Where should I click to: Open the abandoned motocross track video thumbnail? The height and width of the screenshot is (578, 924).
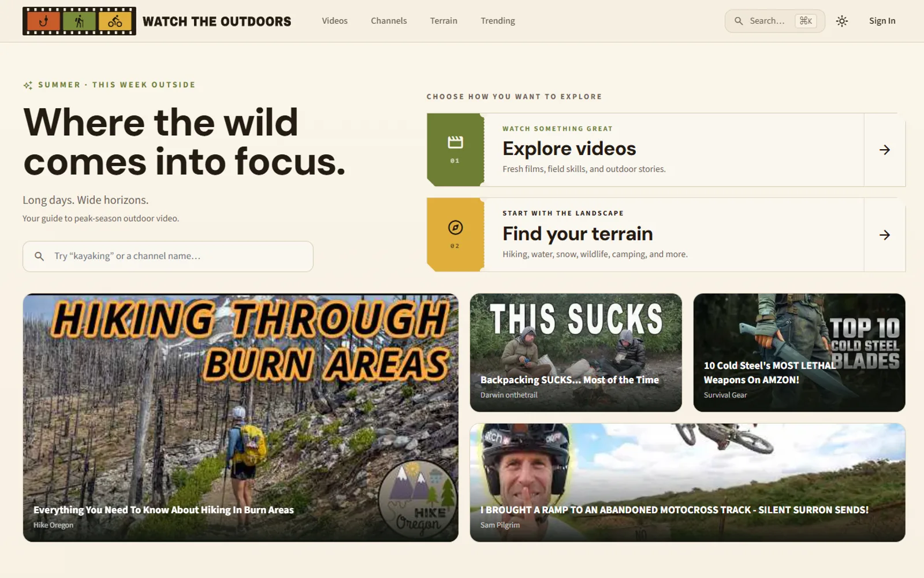(x=688, y=483)
